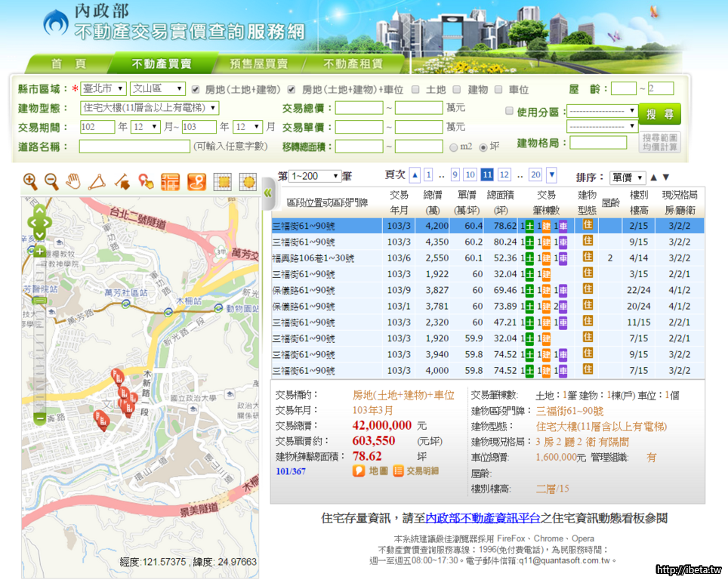Activate the hand pan tool
This screenshot has height=580, width=728.
pyautogui.click(x=73, y=181)
